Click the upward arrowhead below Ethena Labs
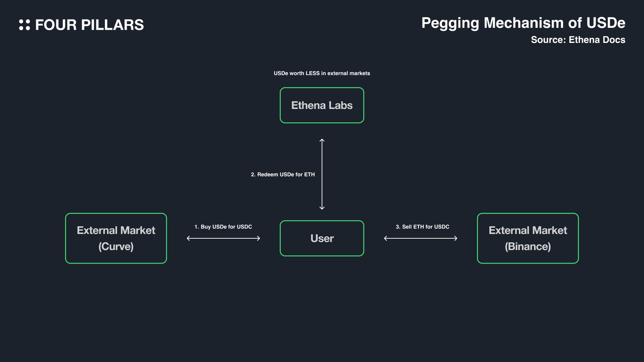The height and width of the screenshot is (362, 644). pyautogui.click(x=322, y=140)
